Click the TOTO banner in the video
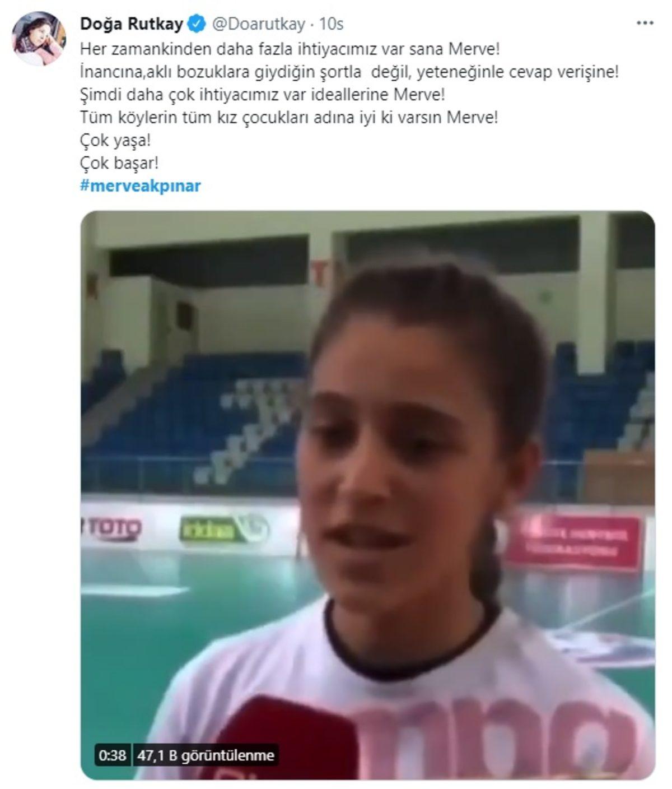This screenshot has height=789, width=672. coord(112,528)
